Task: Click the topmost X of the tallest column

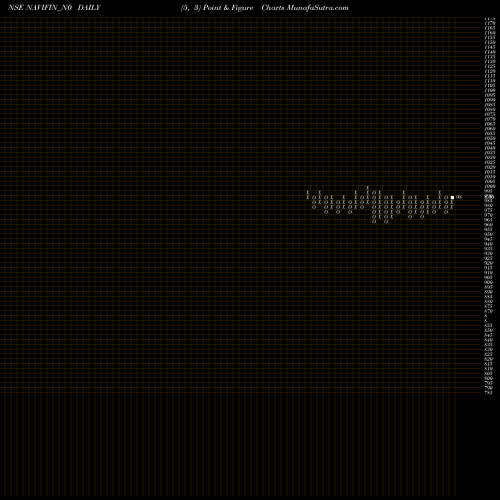Action: [x=368, y=188]
